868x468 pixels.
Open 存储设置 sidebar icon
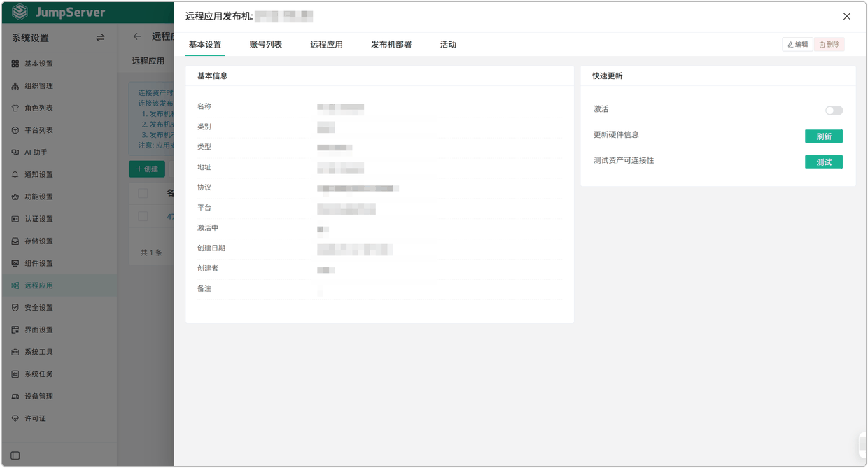point(15,241)
